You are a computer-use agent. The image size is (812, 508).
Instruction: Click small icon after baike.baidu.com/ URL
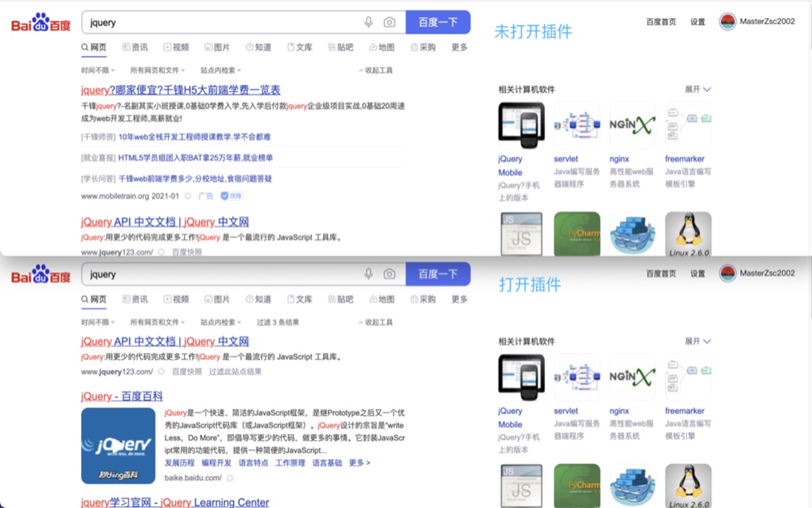[x=230, y=478]
